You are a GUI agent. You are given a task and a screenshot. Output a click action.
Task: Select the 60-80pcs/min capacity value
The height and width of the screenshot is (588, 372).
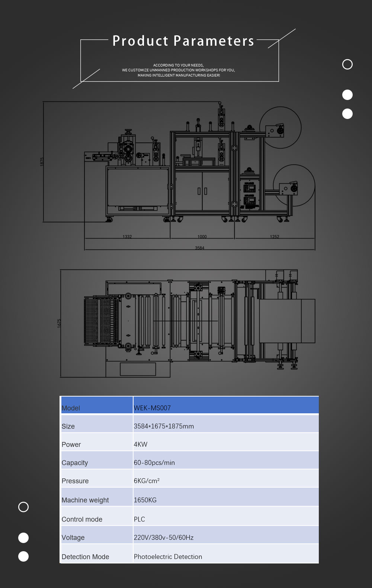click(x=154, y=463)
